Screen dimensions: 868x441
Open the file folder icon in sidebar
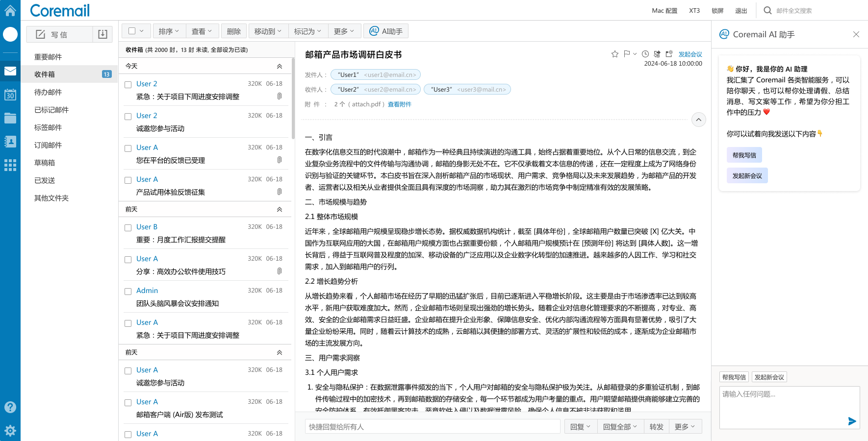pyautogui.click(x=10, y=118)
